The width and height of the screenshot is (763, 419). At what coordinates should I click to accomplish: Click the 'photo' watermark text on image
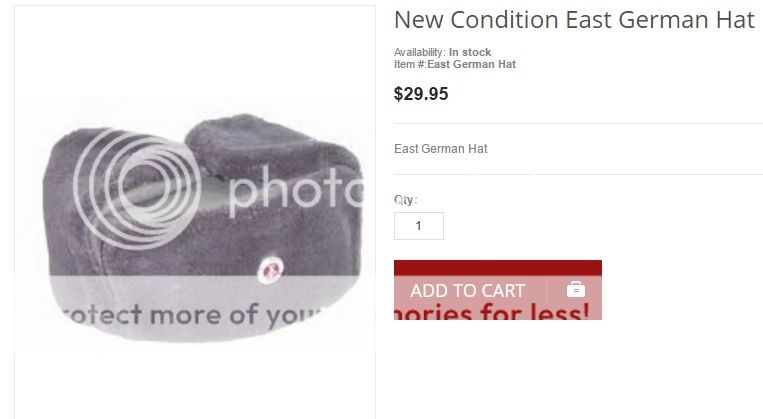pyautogui.click(x=296, y=190)
